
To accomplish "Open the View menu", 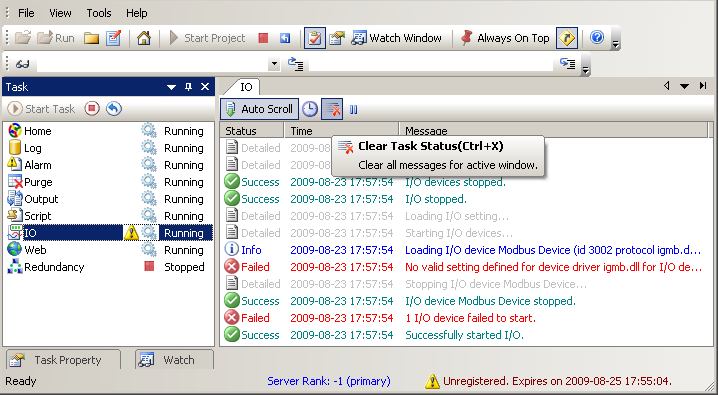I will (60, 13).
